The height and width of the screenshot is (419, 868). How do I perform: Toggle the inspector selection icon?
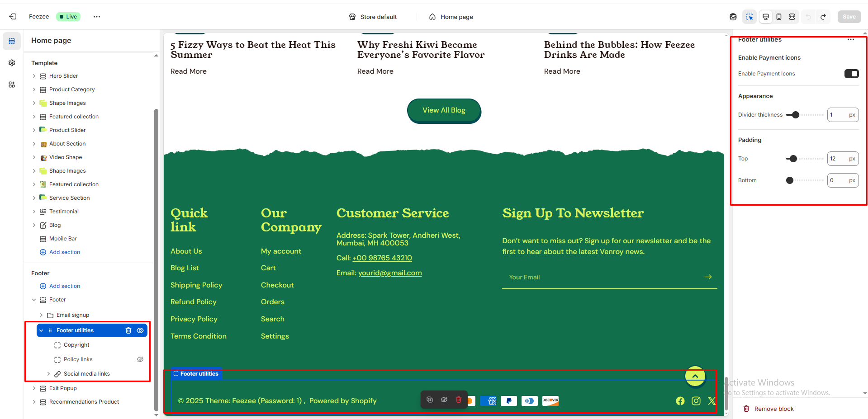(x=749, y=17)
